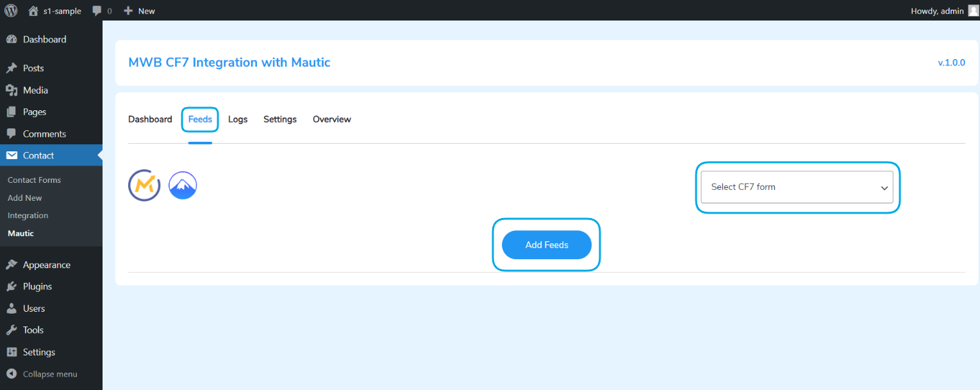Click the WordPress logo in admin bar
The image size is (980, 390).
(x=11, y=10)
